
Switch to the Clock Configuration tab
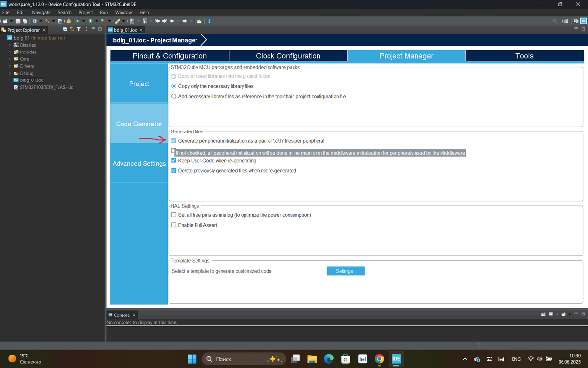[x=288, y=55]
